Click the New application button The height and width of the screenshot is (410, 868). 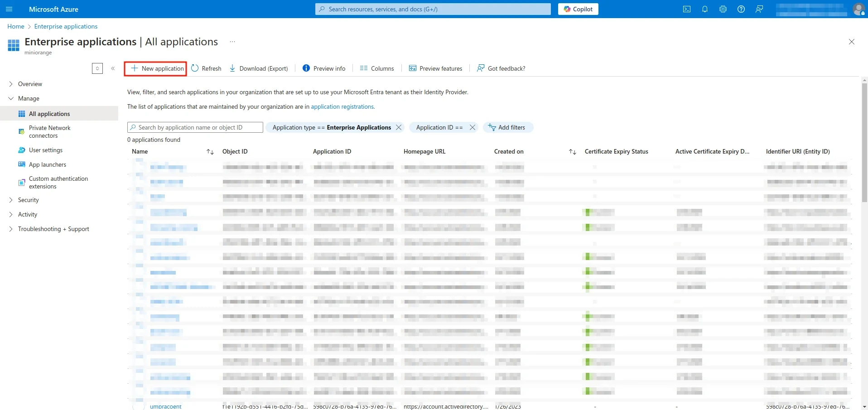click(155, 68)
